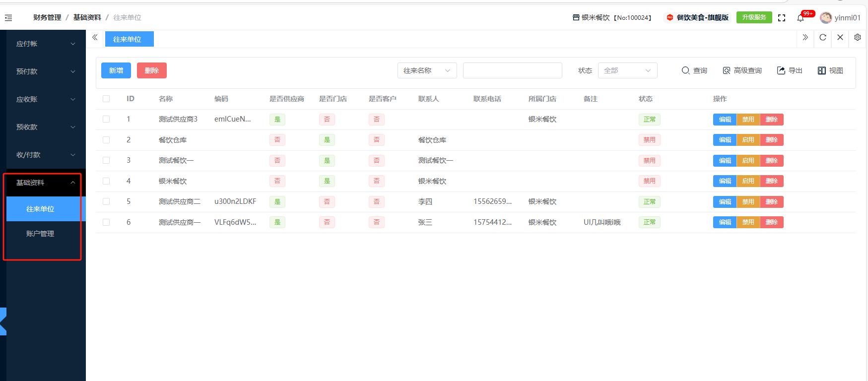Select the checkbox for row 测试供应商二

pyautogui.click(x=106, y=201)
